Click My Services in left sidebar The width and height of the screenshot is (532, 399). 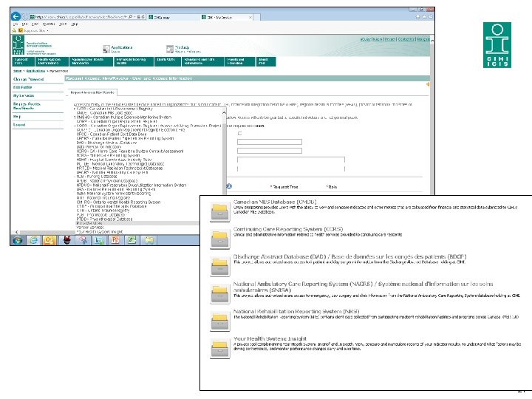24,95
